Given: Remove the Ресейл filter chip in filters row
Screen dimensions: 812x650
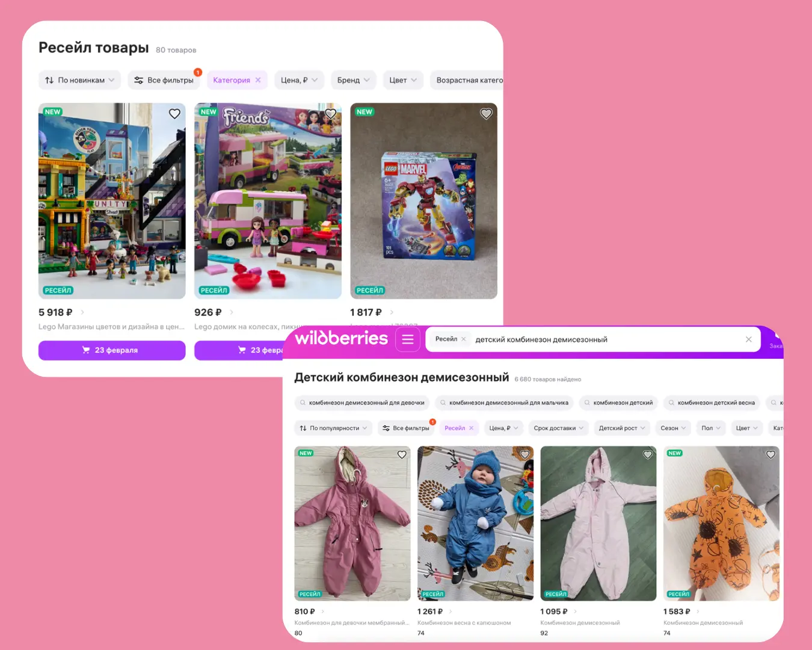Looking at the screenshot, I should tap(472, 428).
